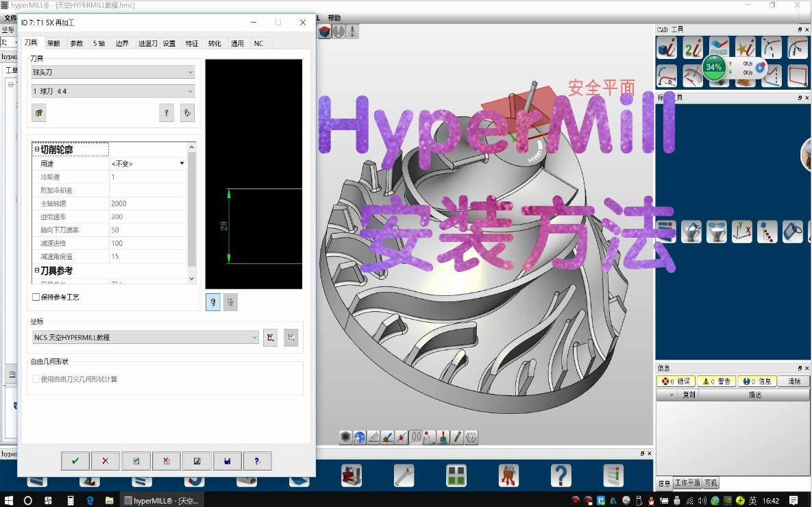Toggle the 警告 filter in the 信息 panel
Viewport: 812px width, 507px height.
(x=716, y=381)
